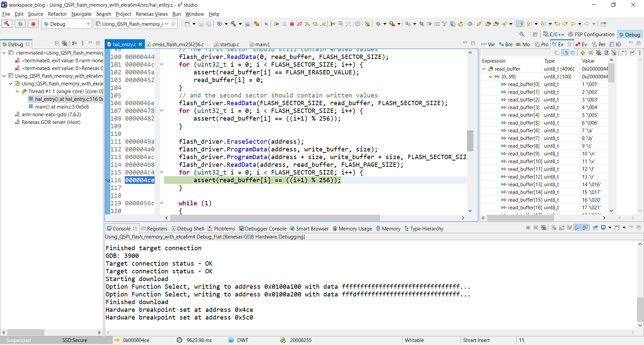Toggle Instruction Stepping Mode in main toolbar
The width and height of the screenshot is (644, 345).
(x=333, y=24)
